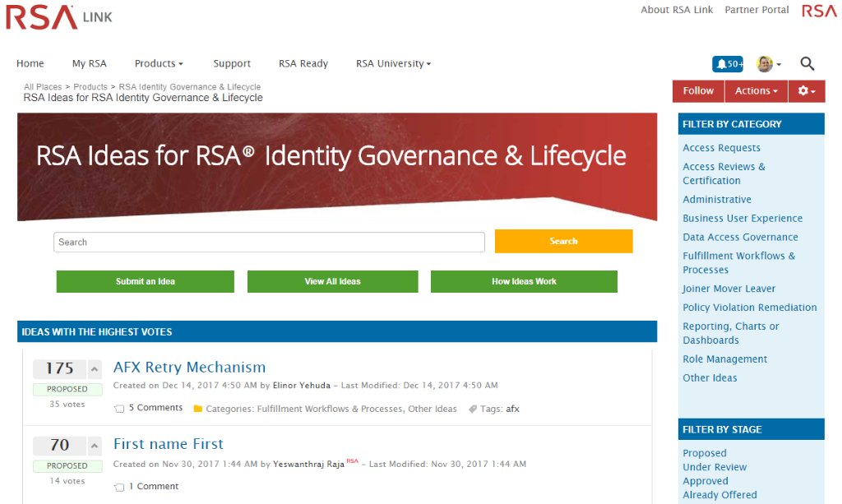Filter by Reporting, Charts or Dashboards

pos(731,333)
